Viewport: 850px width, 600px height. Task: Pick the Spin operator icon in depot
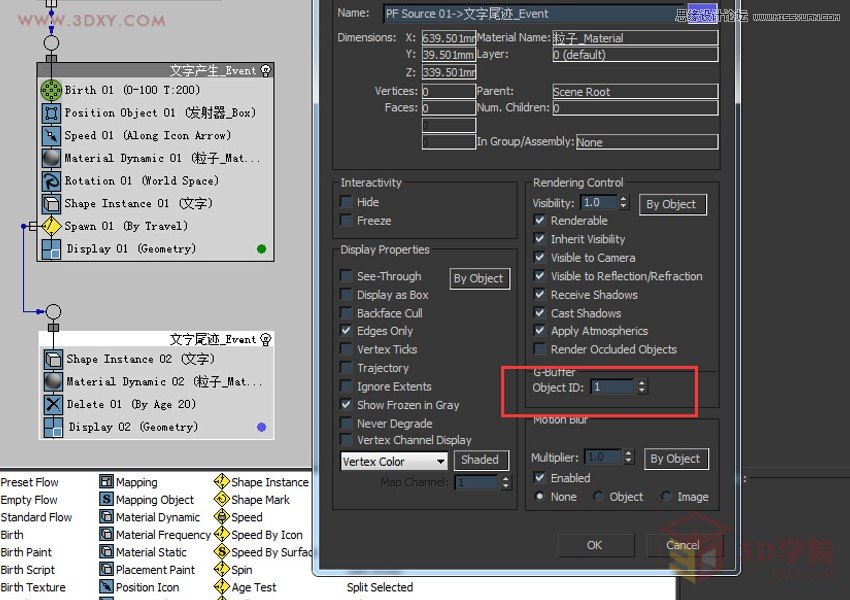(x=221, y=569)
